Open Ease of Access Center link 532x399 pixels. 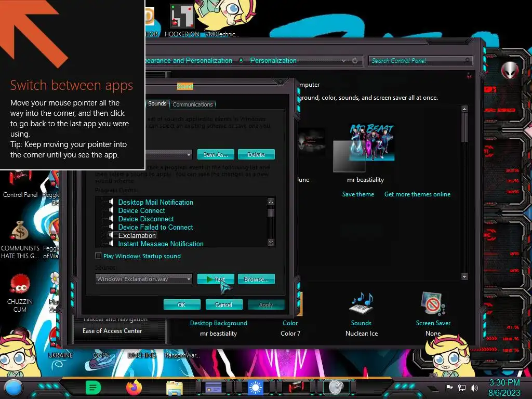pyautogui.click(x=112, y=331)
